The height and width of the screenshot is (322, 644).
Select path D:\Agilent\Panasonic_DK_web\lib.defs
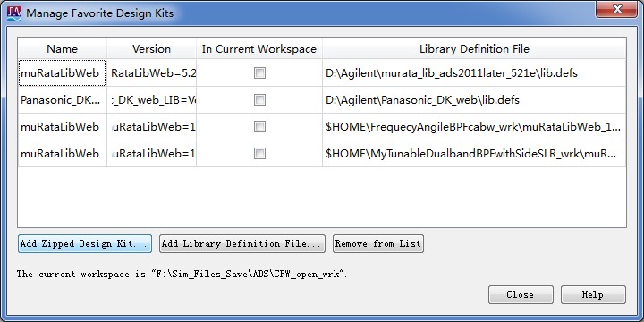474,100
